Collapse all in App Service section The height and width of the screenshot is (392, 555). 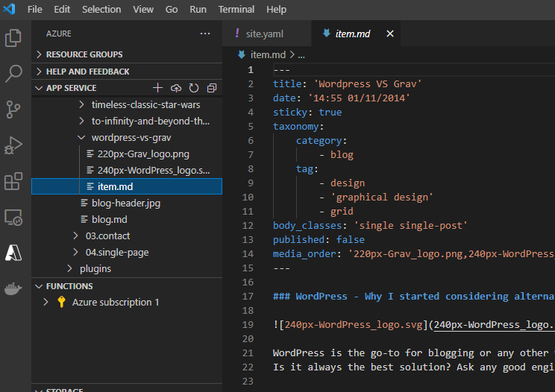point(212,88)
